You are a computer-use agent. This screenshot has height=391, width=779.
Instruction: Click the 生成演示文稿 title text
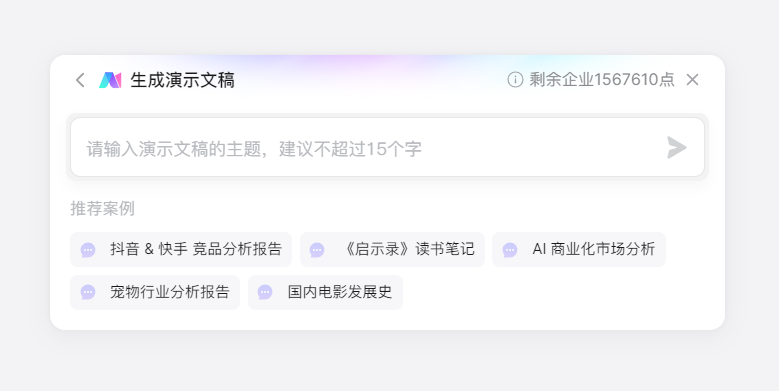coord(182,80)
